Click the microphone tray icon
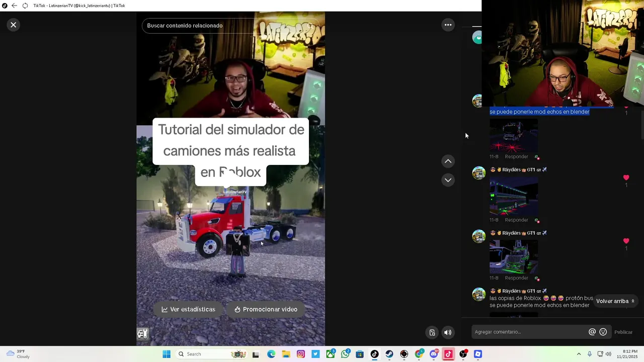 tap(590, 354)
